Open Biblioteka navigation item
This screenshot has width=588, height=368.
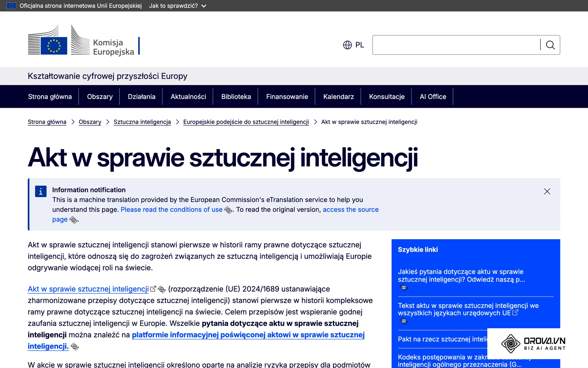point(236,96)
